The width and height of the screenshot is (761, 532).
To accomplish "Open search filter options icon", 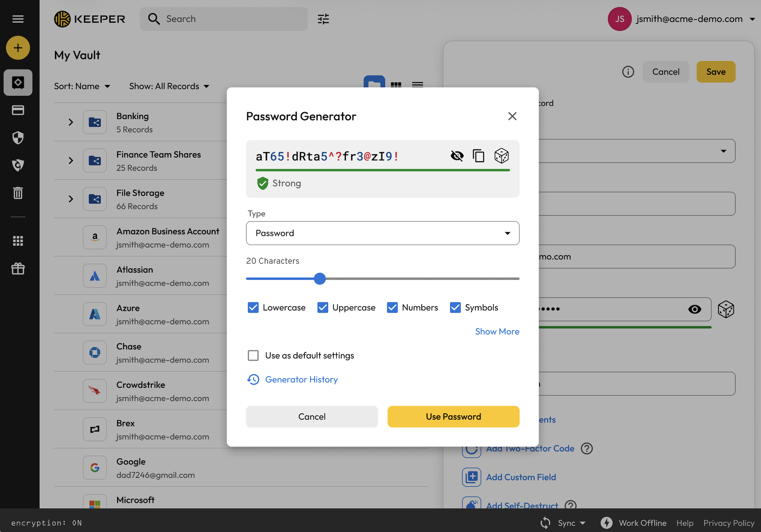I will tap(323, 19).
